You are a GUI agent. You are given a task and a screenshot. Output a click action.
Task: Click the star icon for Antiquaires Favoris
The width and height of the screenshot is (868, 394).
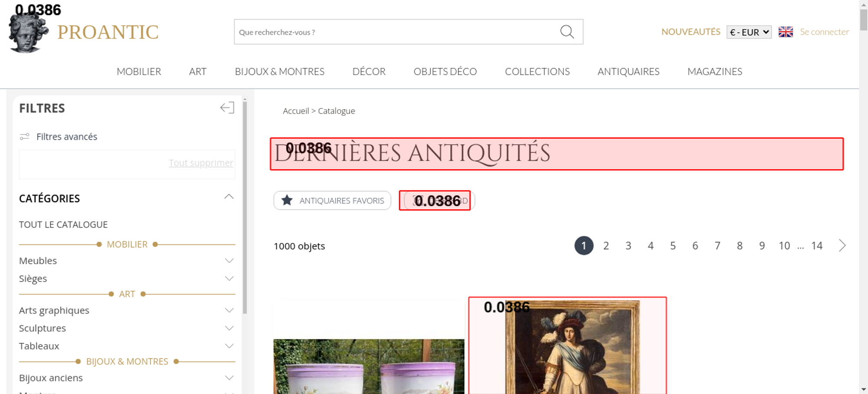click(287, 200)
